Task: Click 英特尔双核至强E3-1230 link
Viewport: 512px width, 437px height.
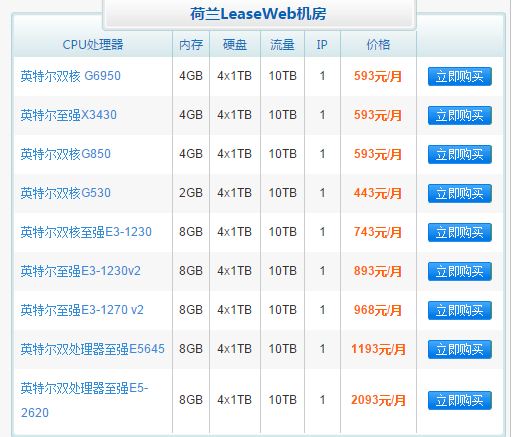Action: 86,232
